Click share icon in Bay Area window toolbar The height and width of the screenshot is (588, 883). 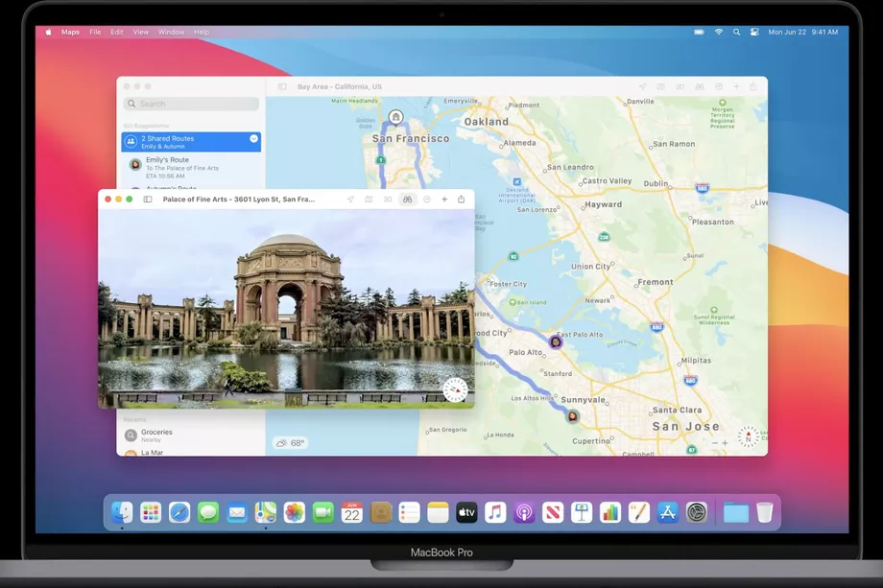click(x=752, y=86)
